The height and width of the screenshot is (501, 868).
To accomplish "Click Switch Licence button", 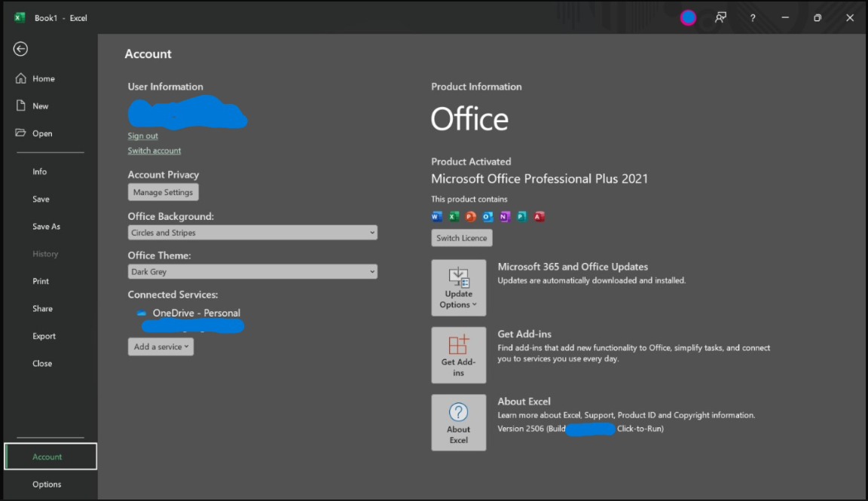I will tap(462, 238).
